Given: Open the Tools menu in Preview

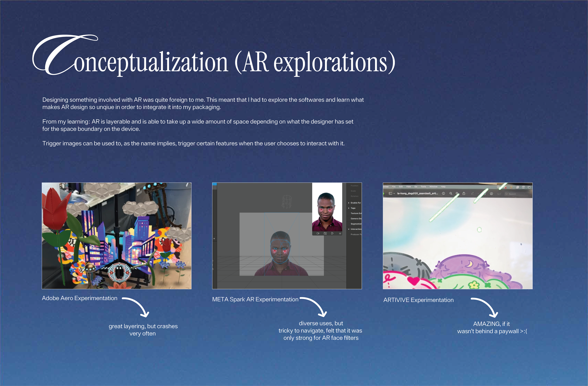Looking at the screenshot, I should point(423,187).
